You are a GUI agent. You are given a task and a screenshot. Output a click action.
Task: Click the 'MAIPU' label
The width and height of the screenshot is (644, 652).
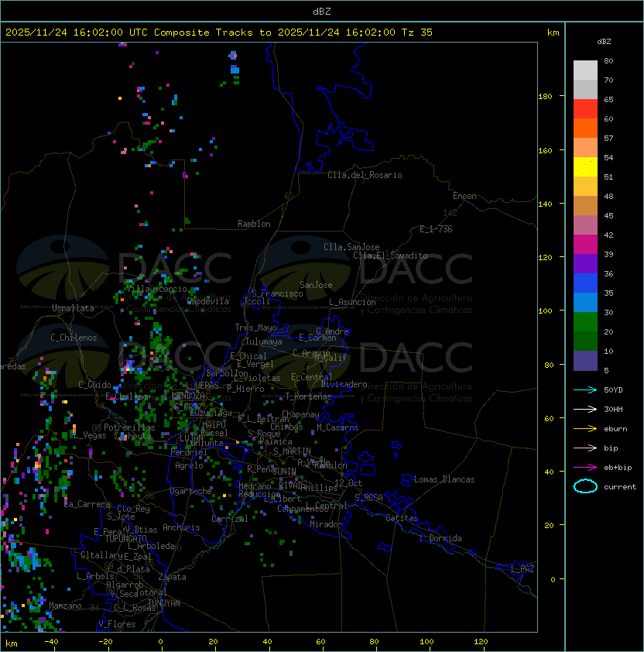(214, 425)
